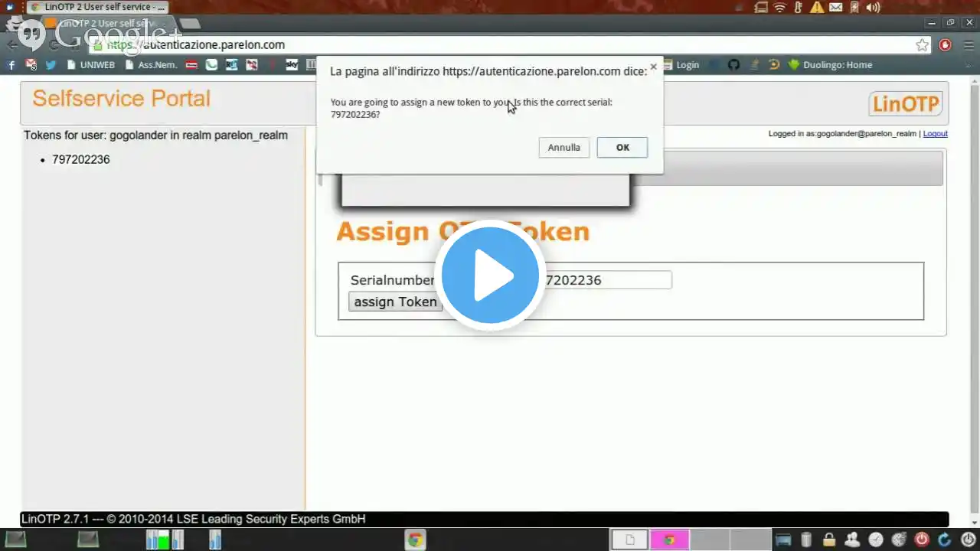Open the Ass.Nem. bookmark
Screen dimensions: 980x551
[x=152, y=65]
